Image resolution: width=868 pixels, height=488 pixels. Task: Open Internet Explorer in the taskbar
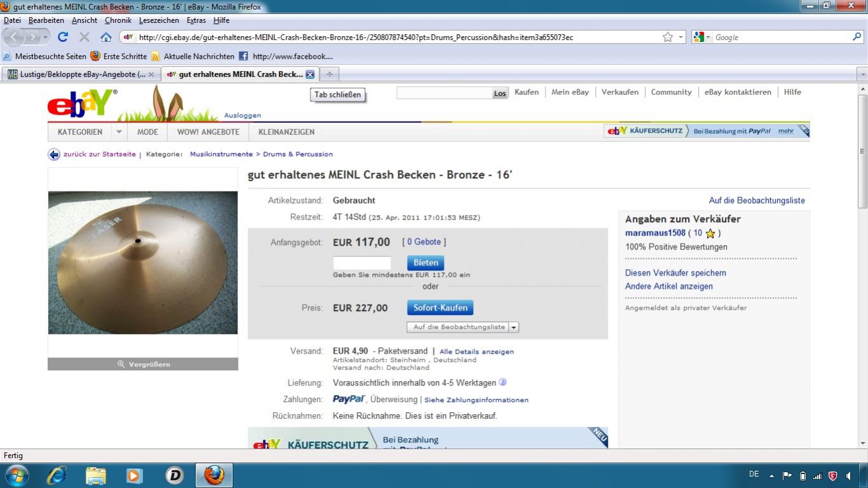click(57, 475)
